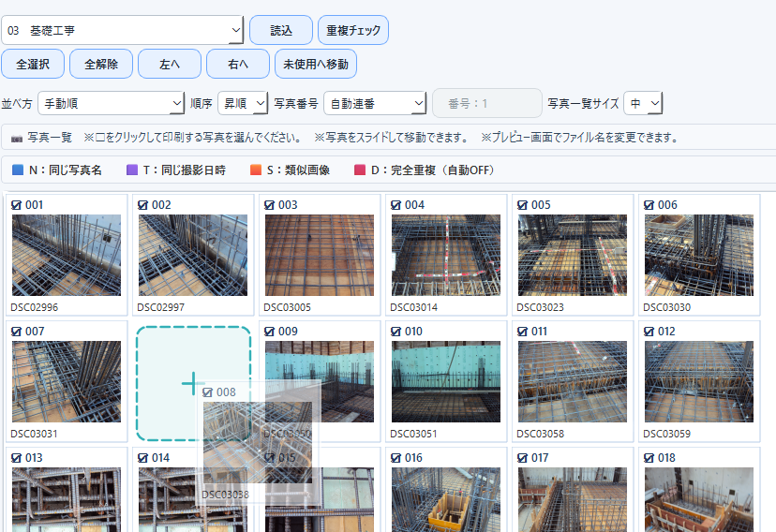Click the camera icon beside 写真一覧

click(17, 138)
